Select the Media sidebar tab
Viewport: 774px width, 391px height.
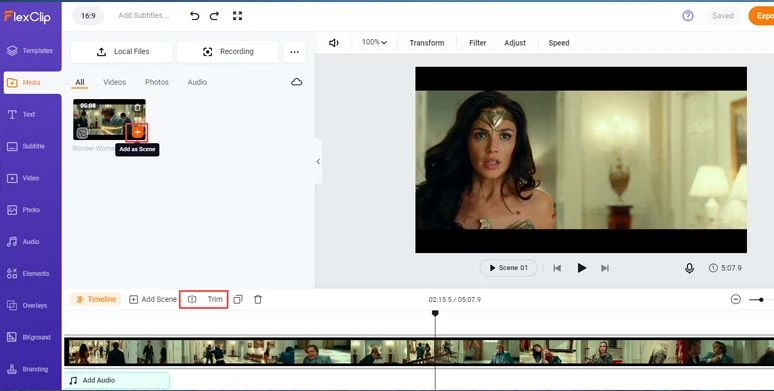pyautogui.click(x=32, y=82)
